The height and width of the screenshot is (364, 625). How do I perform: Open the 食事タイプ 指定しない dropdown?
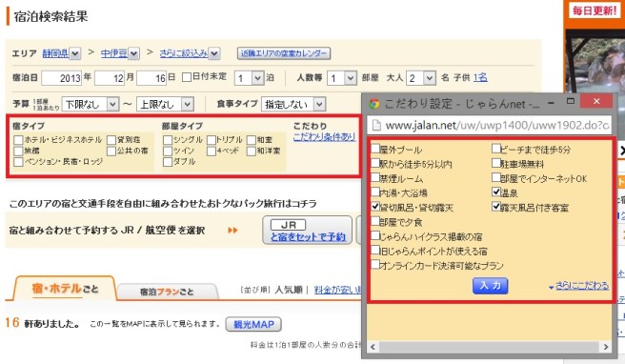(x=293, y=105)
